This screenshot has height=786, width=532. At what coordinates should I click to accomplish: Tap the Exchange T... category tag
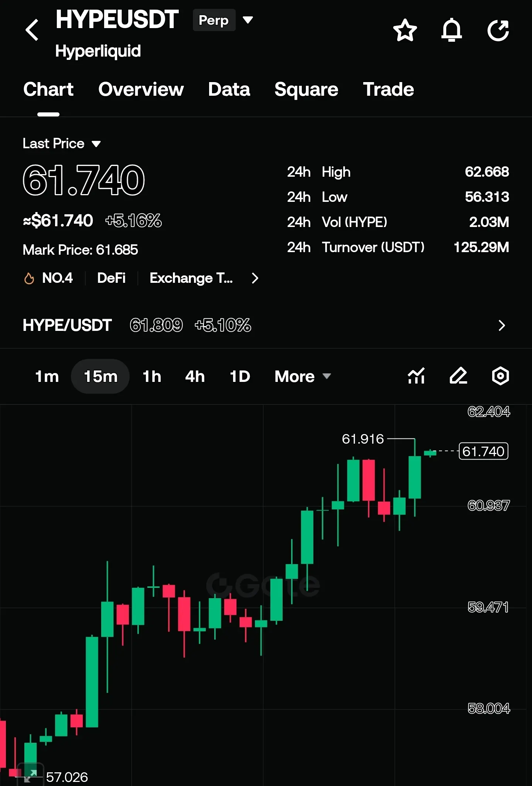pos(191,278)
